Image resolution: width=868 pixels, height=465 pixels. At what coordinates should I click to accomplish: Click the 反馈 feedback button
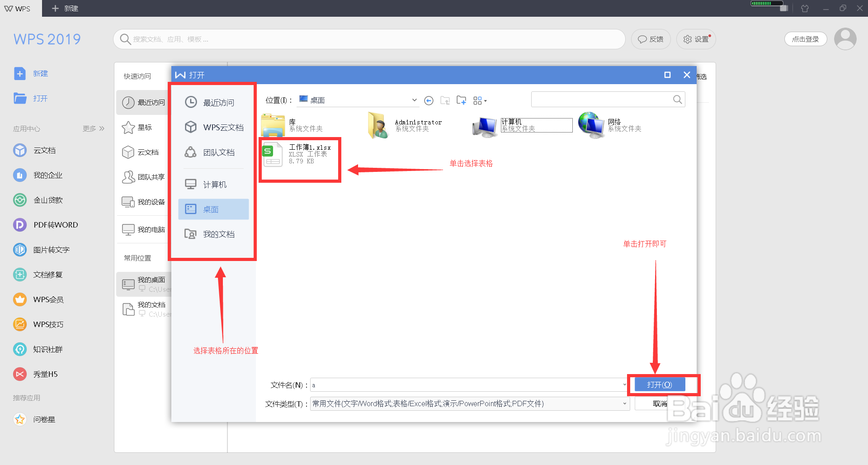pos(651,39)
